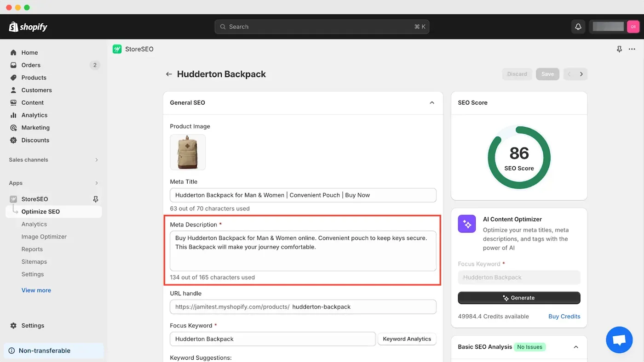644x362 pixels.
Task: Go to the next product arrow
Action: point(581,74)
